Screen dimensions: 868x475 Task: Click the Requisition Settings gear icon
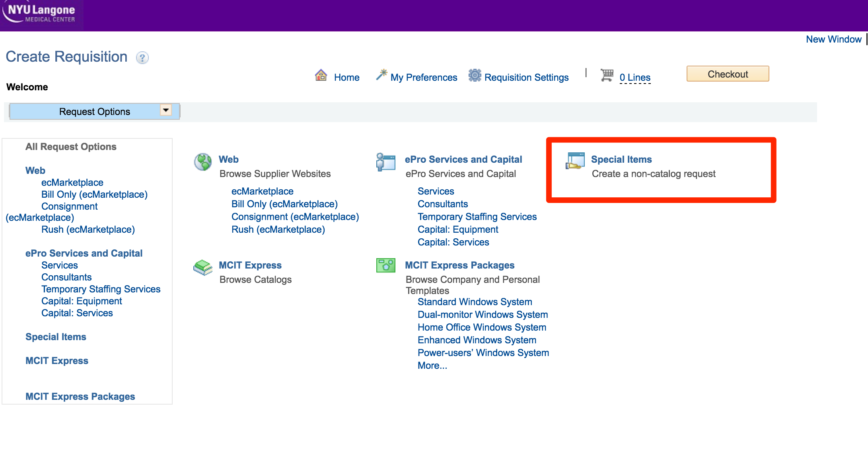point(475,75)
